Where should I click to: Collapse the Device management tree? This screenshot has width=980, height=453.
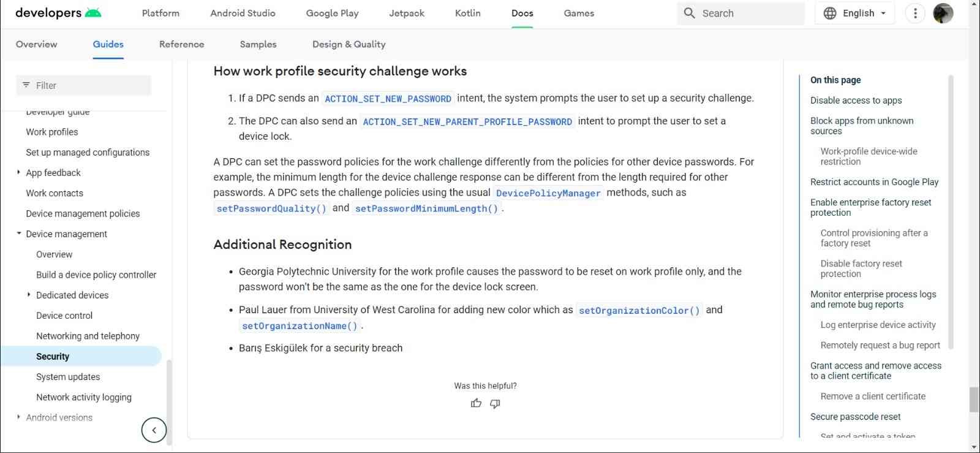click(x=18, y=234)
